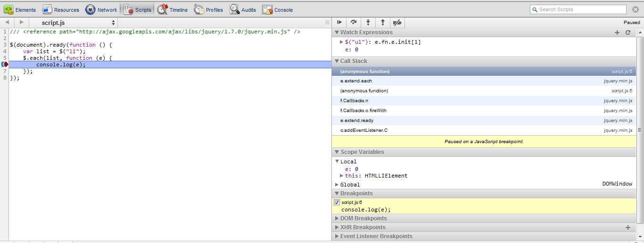644x243 pixels.
Task: Click the breakpoint marker on line 6
Action: pyautogui.click(x=5, y=65)
